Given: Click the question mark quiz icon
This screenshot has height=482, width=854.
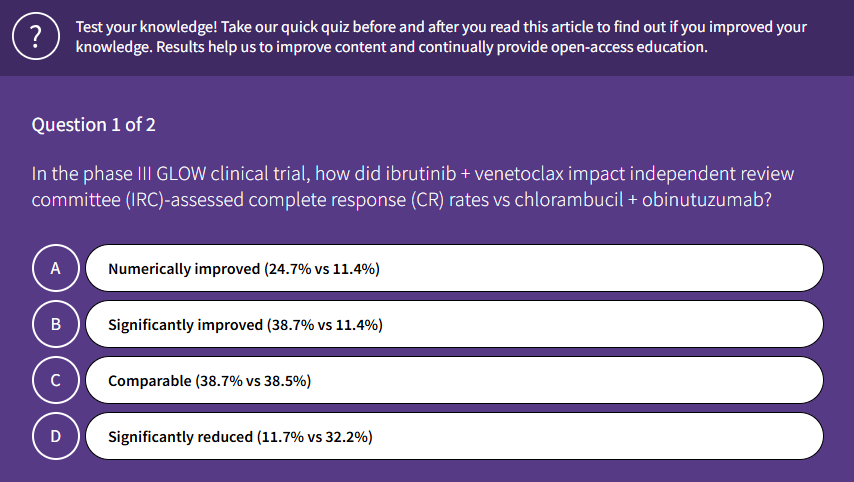Looking at the screenshot, I should coord(36,36).
